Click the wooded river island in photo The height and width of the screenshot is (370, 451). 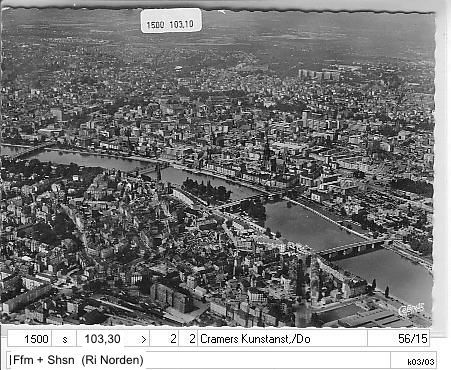[x=206, y=190]
